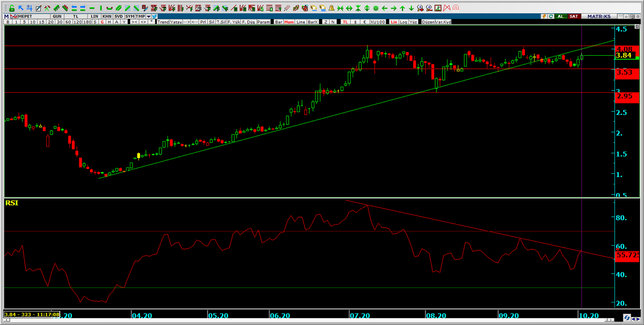Move chart with green up arrow
Image resolution: width=644 pixels, height=325 pixels.
click(402, 8)
